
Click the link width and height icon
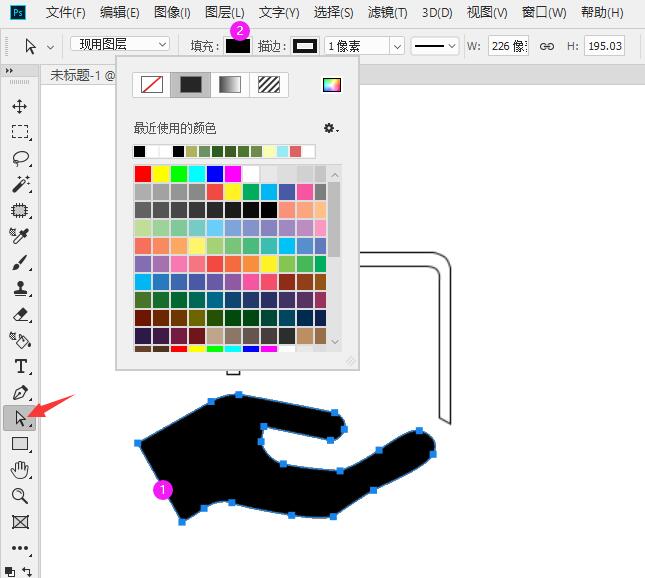click(546, 46)
